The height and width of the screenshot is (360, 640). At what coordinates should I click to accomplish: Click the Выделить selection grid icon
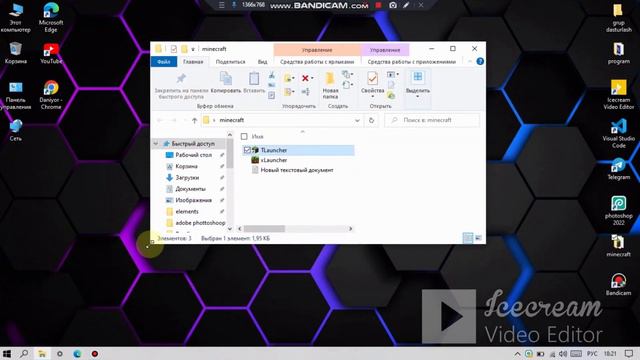pos(418,77)
